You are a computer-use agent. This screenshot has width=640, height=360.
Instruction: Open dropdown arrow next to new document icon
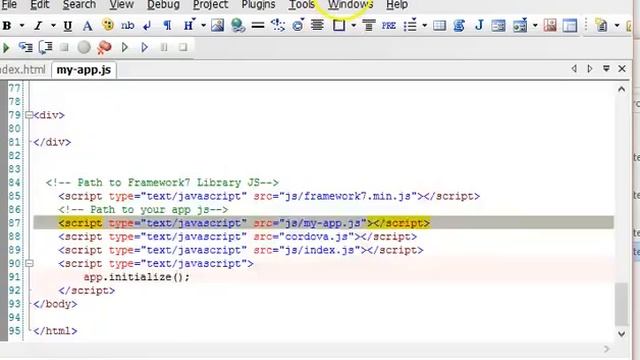point(617,26)
